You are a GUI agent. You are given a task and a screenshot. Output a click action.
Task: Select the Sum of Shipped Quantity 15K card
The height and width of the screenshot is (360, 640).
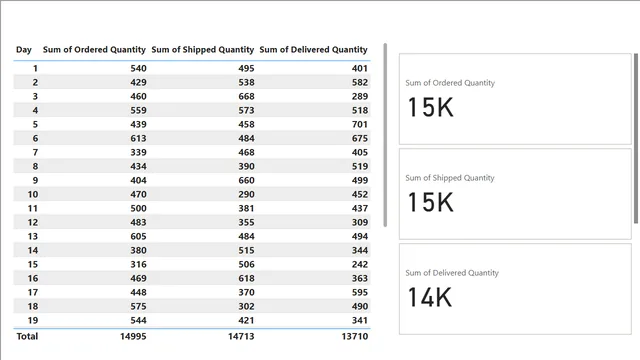tap(515, 194)
